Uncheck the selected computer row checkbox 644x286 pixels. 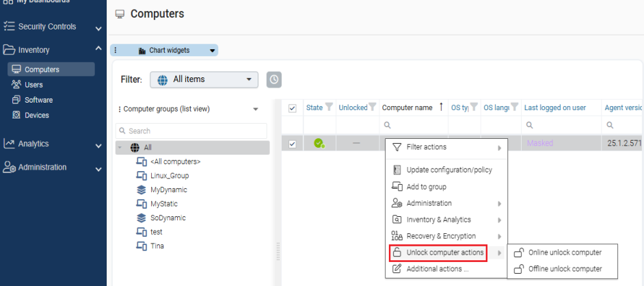click(x=293, y=144)
